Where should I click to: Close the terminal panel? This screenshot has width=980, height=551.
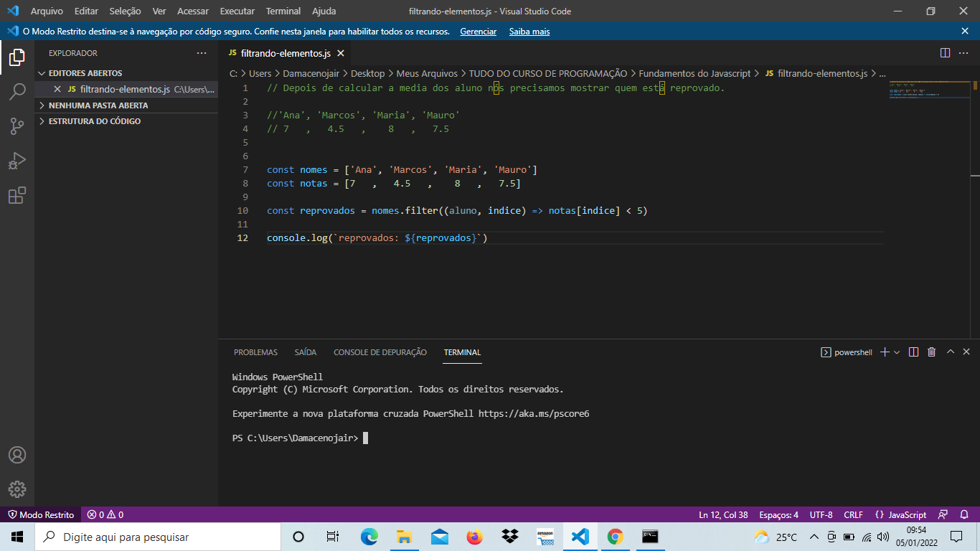pyautogui.click(x=967, y=352)
